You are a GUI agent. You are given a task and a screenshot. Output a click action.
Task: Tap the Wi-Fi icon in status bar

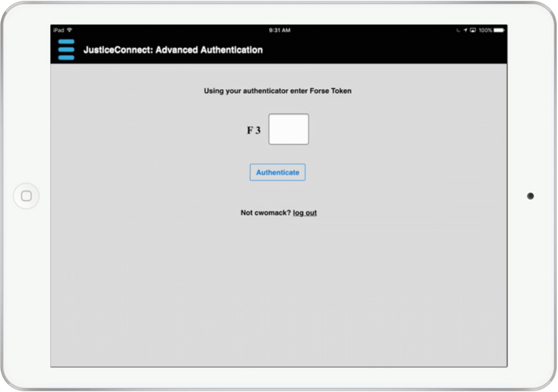tap(70, 30)
